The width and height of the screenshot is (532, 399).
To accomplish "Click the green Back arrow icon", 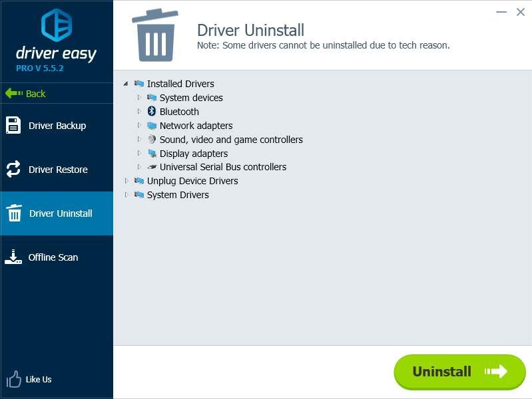I will coord(14,93).
